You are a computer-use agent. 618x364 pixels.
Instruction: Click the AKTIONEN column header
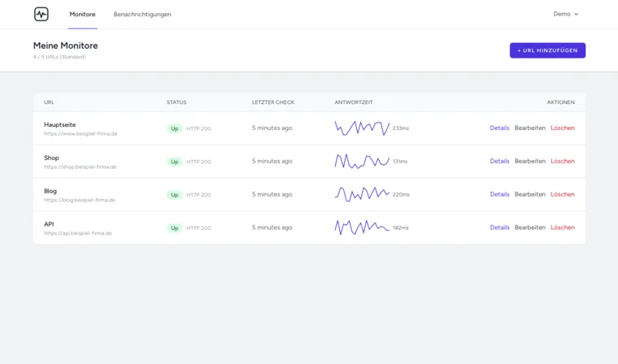[560, 102]
